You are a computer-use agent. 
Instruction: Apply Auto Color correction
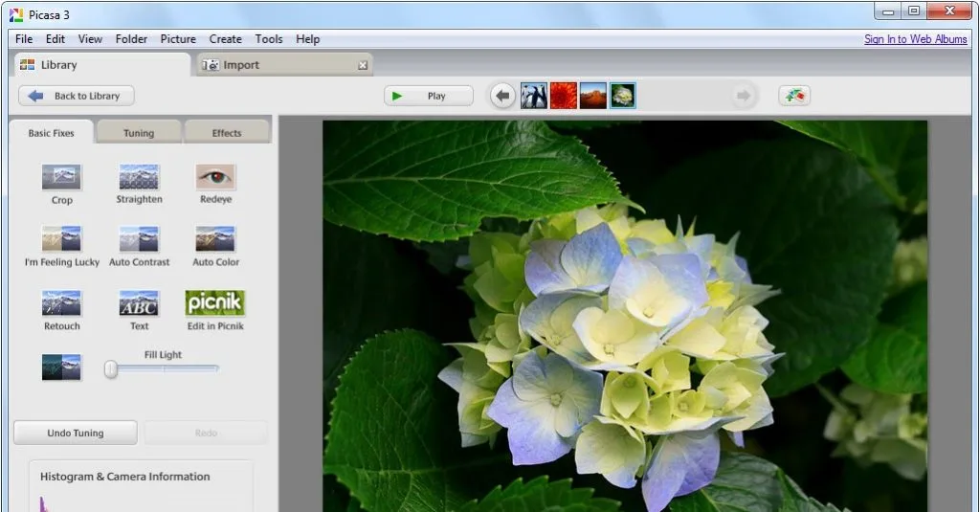pyautogui.click(x=215, y=239)
